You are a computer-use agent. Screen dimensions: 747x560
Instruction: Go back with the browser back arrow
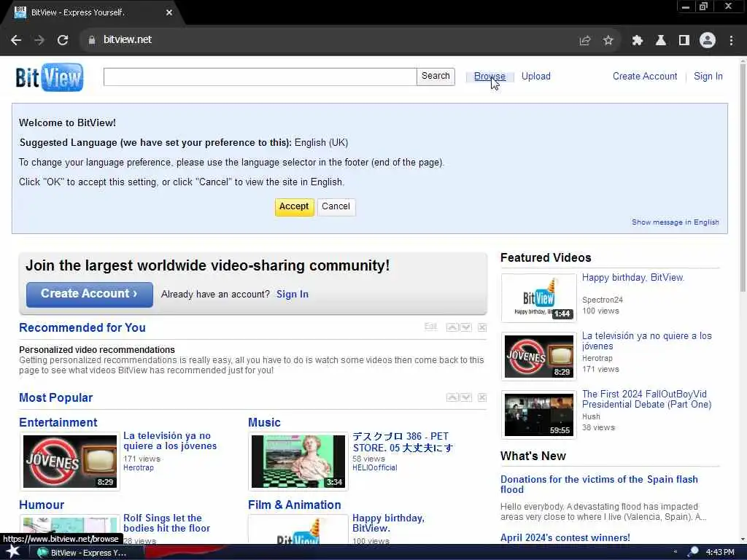point(16,40)
